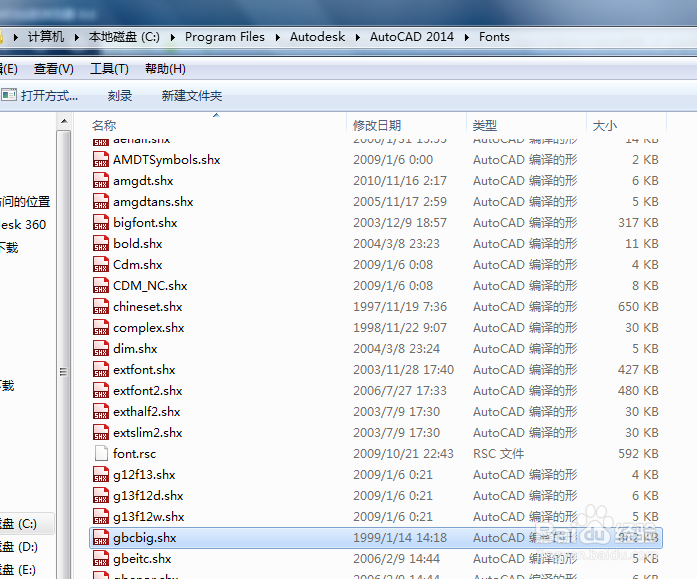Image resolution: width=697 pixels, height=579 pixels.
Task: Click the 650 KB size cell
Action: pyautogui.click(x=638, y=307)
